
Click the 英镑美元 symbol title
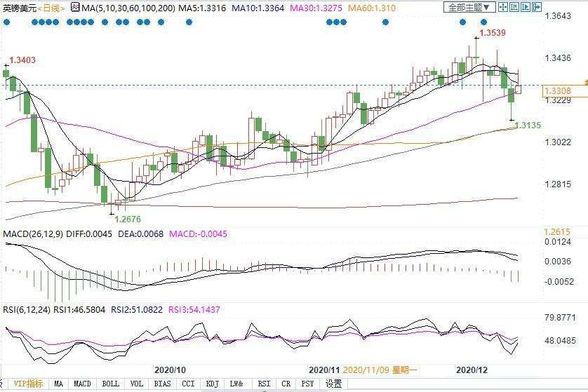pyautogui.click(x=20, y=8)
